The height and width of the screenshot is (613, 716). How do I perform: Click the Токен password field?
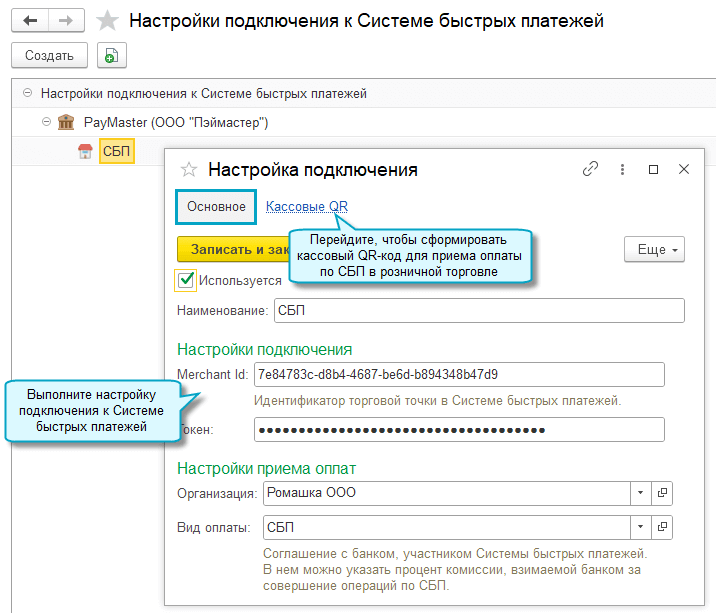[459, 429]
